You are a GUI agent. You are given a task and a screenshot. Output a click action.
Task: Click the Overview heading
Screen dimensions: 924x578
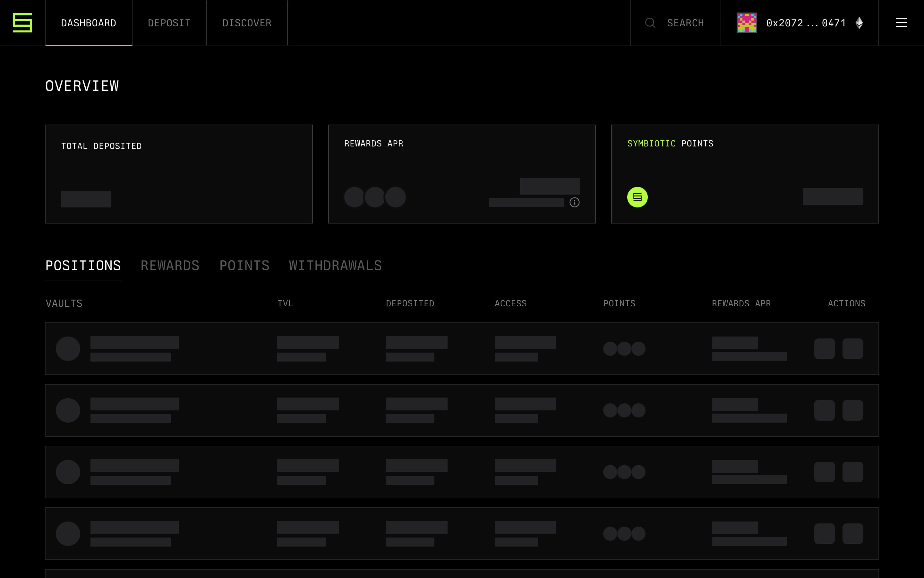pos(82,86)
